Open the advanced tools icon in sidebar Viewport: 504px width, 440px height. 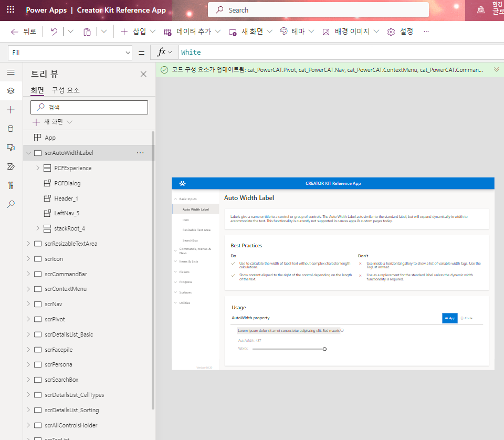click(x=10, y=185)
